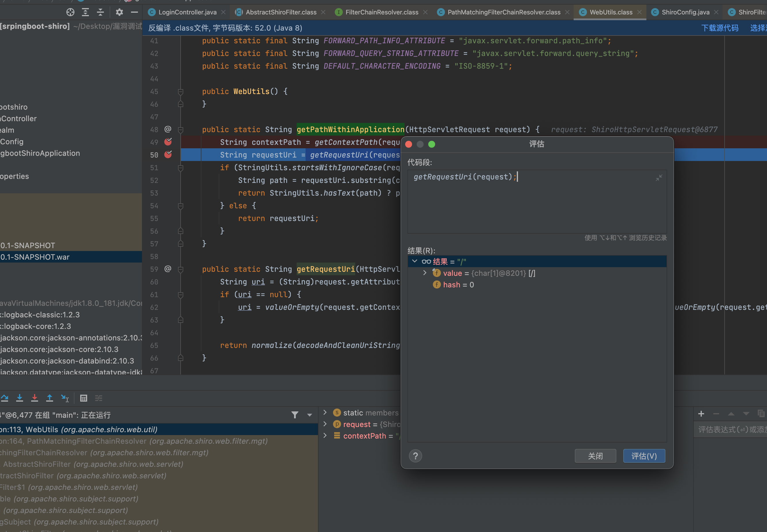
Task: Click the 评估(V) evaluate button
Action: 644,456
